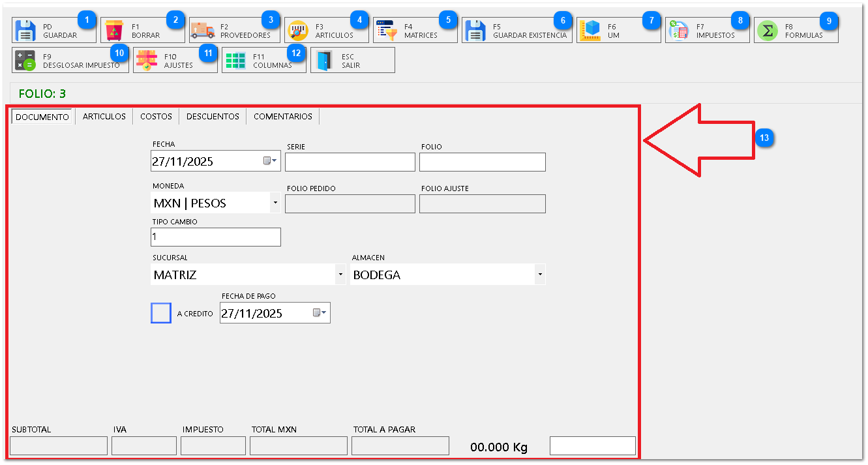Click the F6 UM cube icon
The height and width of the screenshot is (465, 868).
(x=590, y=31)
